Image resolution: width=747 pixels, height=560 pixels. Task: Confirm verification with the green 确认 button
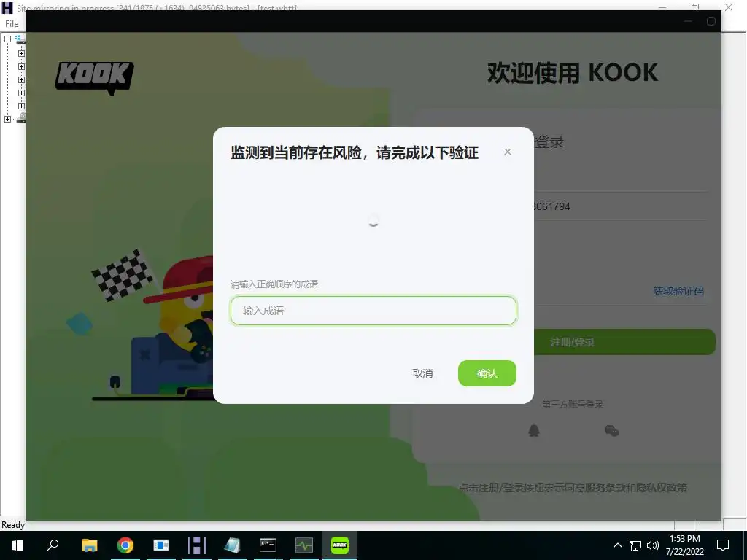[487, 373]
